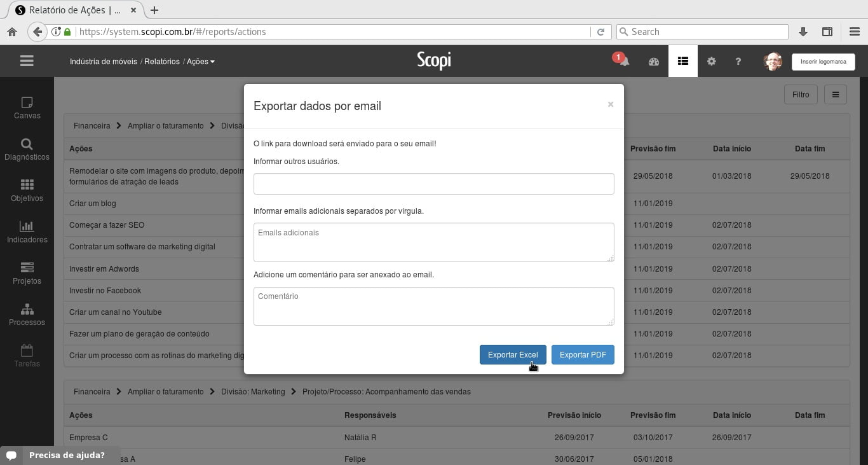The image size is (868, 465).
Task: Click the Exportar PDF button
Action: tap(583, 355)
